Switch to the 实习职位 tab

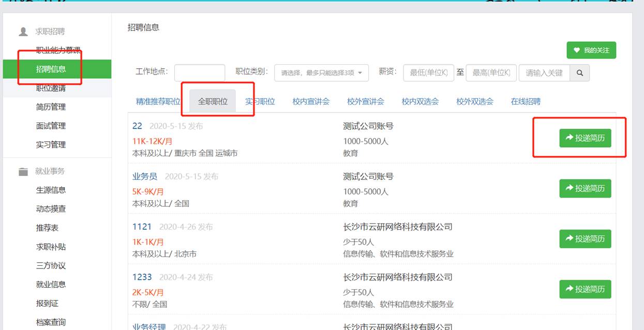pyautogui.click(x=260, y=101)
